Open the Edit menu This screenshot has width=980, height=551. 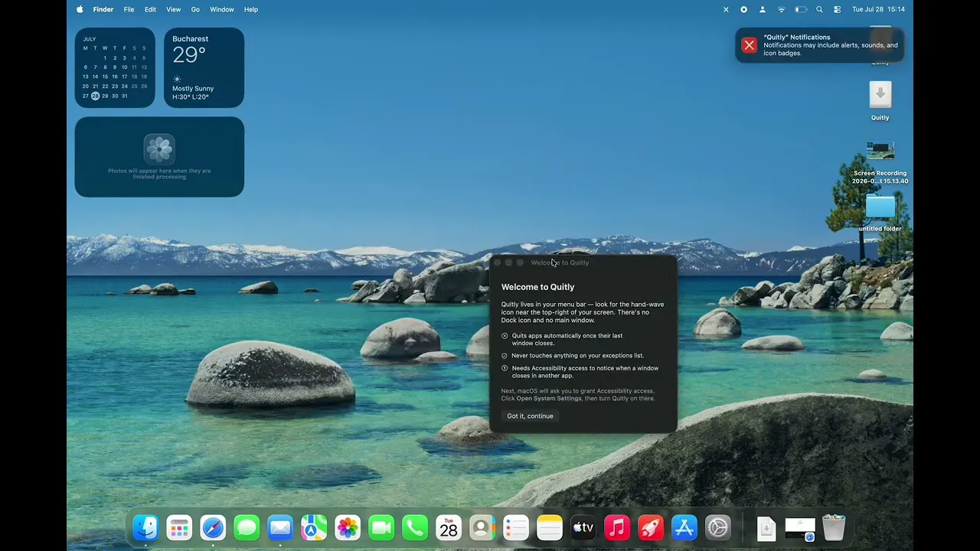click(150, 9)
